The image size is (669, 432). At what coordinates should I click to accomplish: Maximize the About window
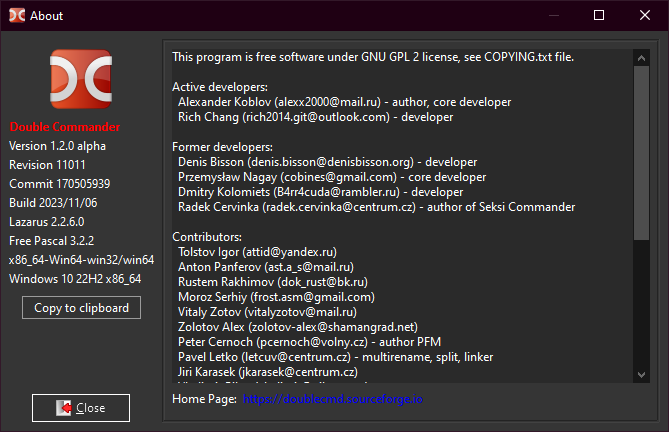coord(599,15)
